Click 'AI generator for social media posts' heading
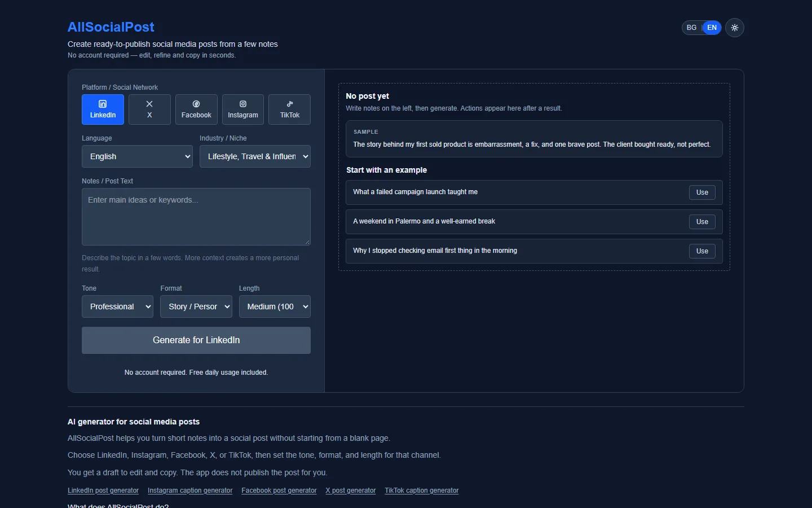812x508 pixels. 134,422
